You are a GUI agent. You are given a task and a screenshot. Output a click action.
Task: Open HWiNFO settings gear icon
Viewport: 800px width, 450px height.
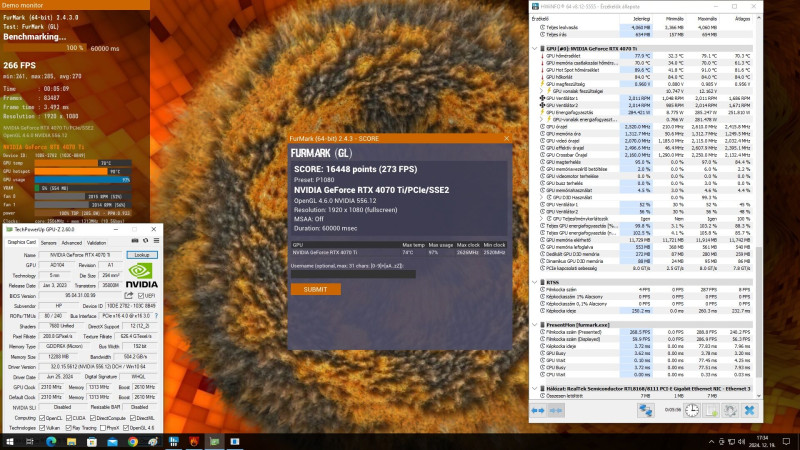pyautogui.click(x=730, y=410)
